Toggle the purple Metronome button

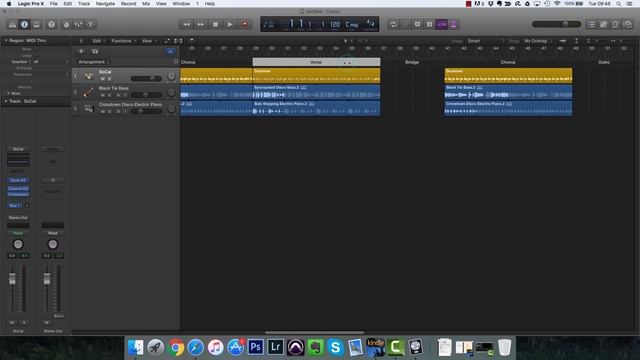tap(453, 24)
